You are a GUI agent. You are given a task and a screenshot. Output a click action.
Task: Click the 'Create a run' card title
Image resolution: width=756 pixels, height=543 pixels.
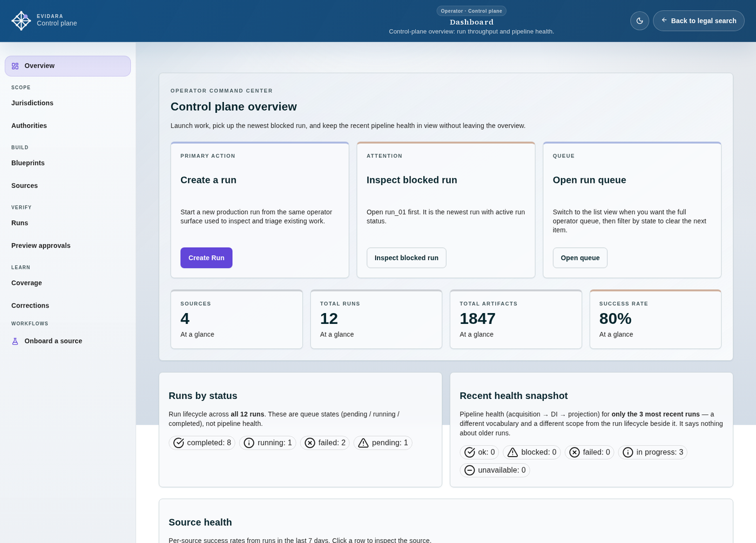[208, 180]
